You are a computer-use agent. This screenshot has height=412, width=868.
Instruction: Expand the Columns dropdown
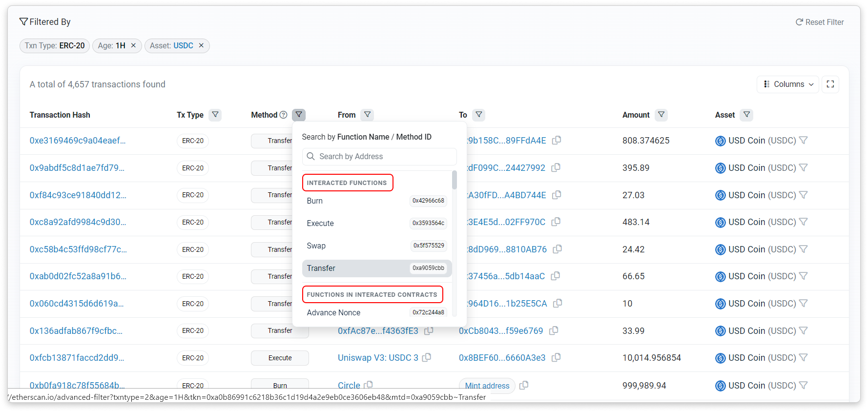tap(788, 84)
